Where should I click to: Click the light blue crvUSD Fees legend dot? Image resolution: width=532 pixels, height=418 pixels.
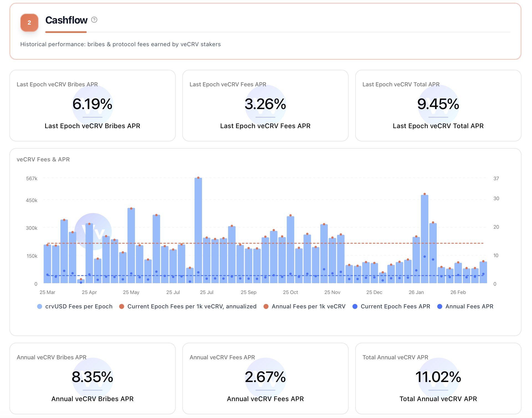40,306
